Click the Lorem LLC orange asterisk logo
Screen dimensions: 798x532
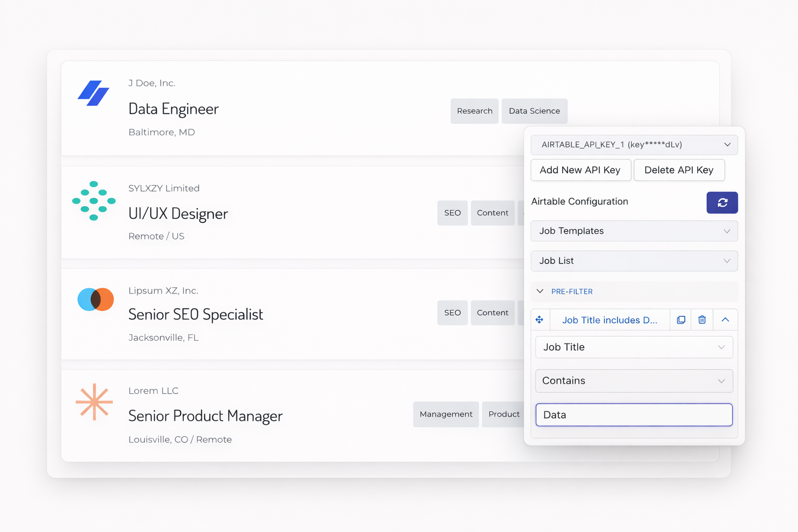[94, 402]
